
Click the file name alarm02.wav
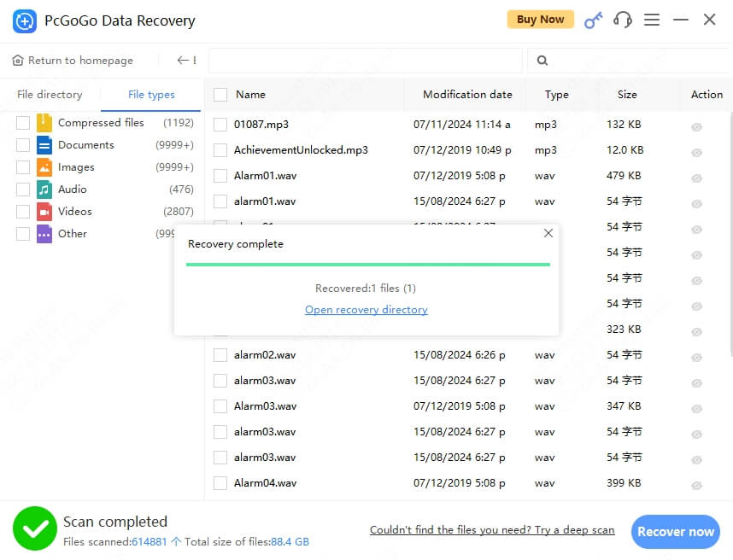click(x=265, y=355)
